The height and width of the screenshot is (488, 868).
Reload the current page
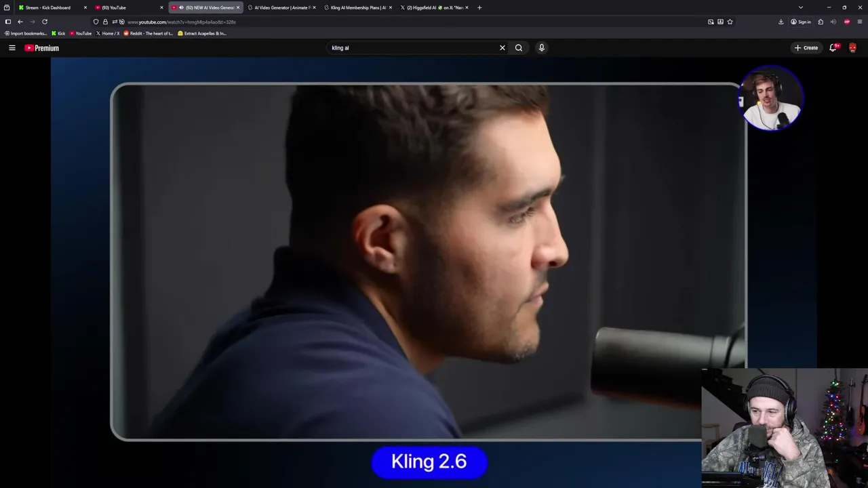point(45,22)
